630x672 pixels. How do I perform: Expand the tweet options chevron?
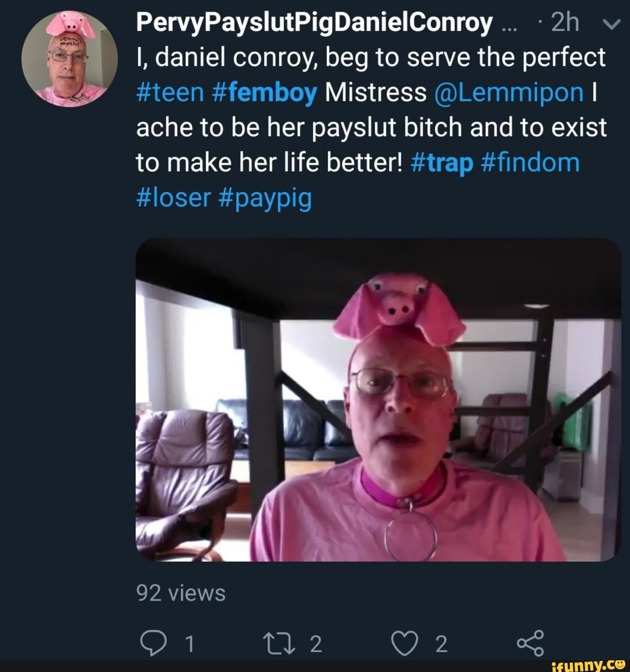tap(610, 24)
